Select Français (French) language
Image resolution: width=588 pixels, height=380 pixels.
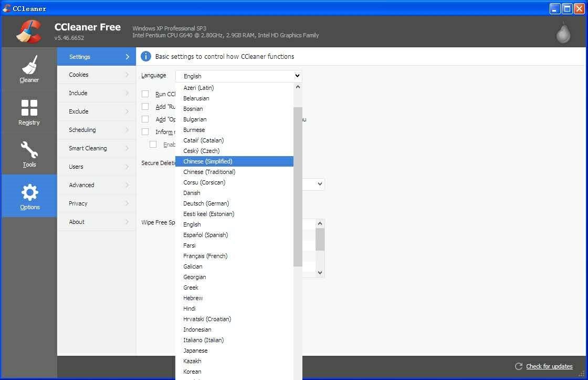pyautogui.click(x=234, y=256)
